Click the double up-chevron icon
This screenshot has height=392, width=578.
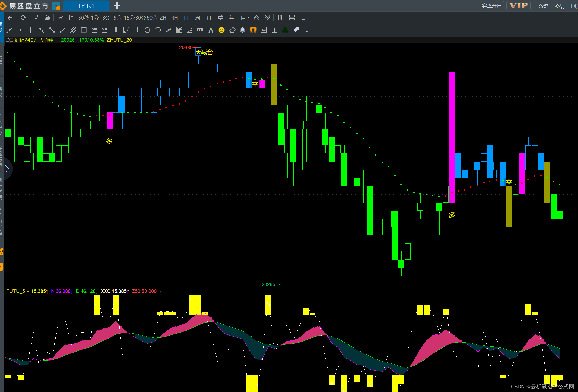click(x=256, y=18)
